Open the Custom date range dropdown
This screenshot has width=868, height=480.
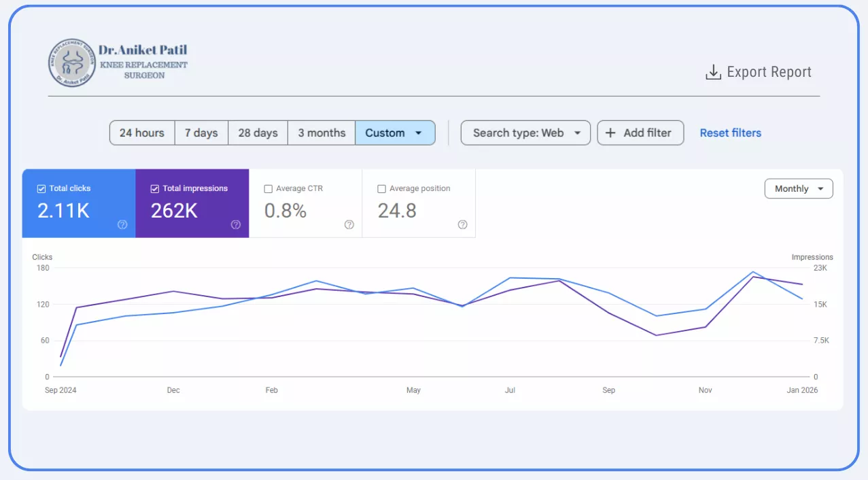[x=396, y=133]
